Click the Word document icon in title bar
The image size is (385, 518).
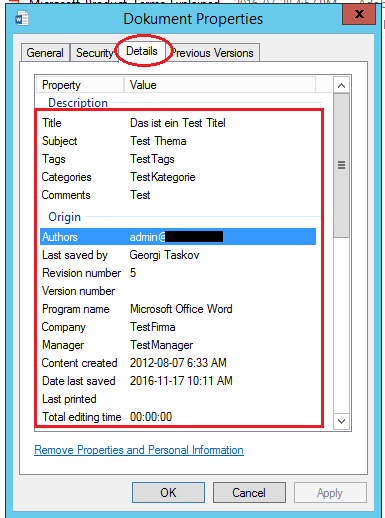click(22, 19)
